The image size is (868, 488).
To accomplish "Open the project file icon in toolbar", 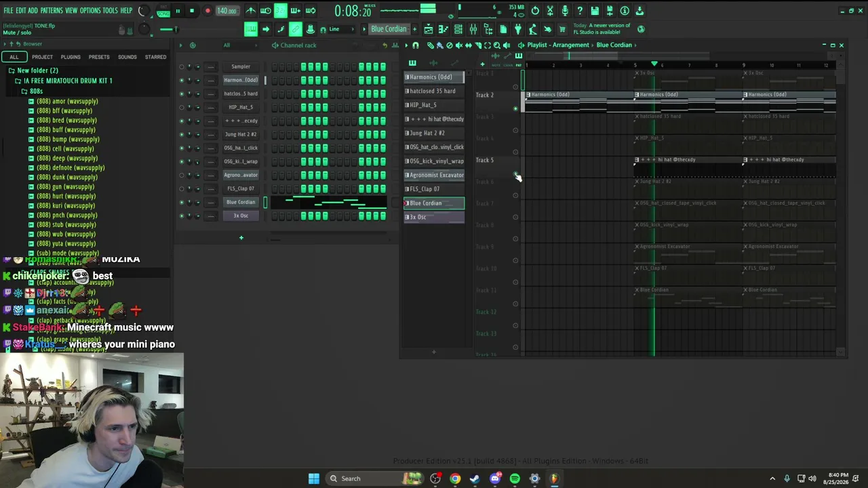I will tap(503, 29).
